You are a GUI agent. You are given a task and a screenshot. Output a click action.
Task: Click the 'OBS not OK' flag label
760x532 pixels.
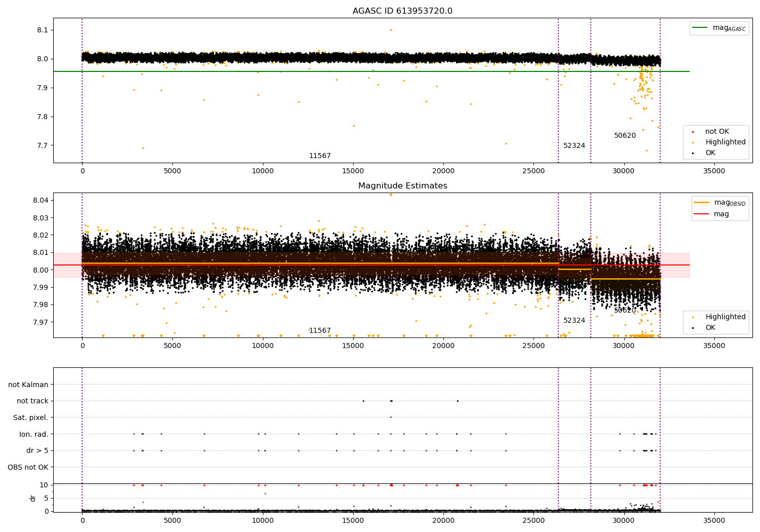click(28, 467)
